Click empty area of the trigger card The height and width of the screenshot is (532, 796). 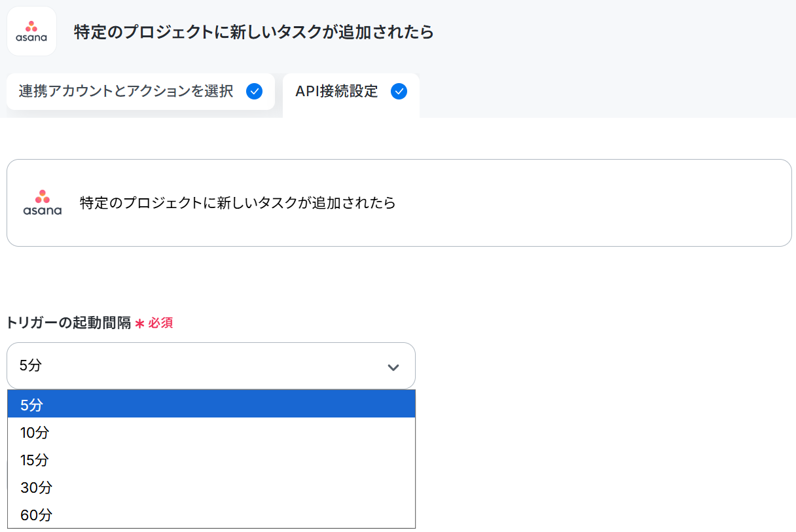coord(589,203)
